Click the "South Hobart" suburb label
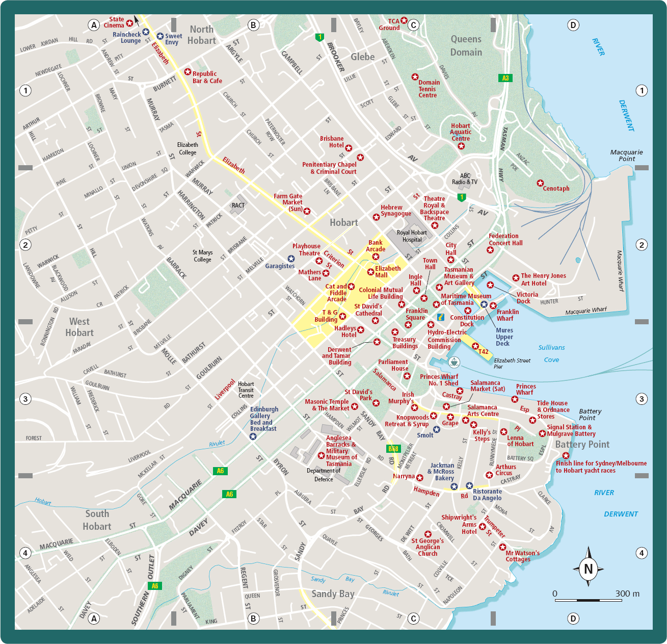The image size is (667, 644). [97, 520]
